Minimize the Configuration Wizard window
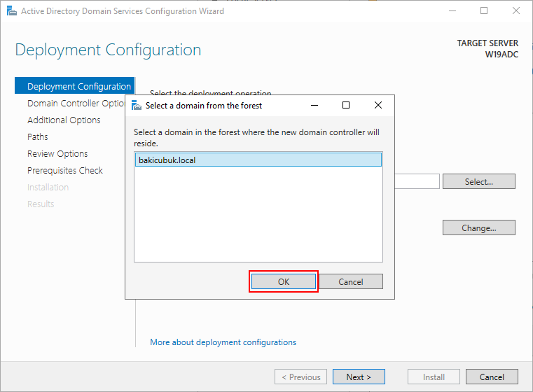 pyautogui.click(x=452, y=11)
